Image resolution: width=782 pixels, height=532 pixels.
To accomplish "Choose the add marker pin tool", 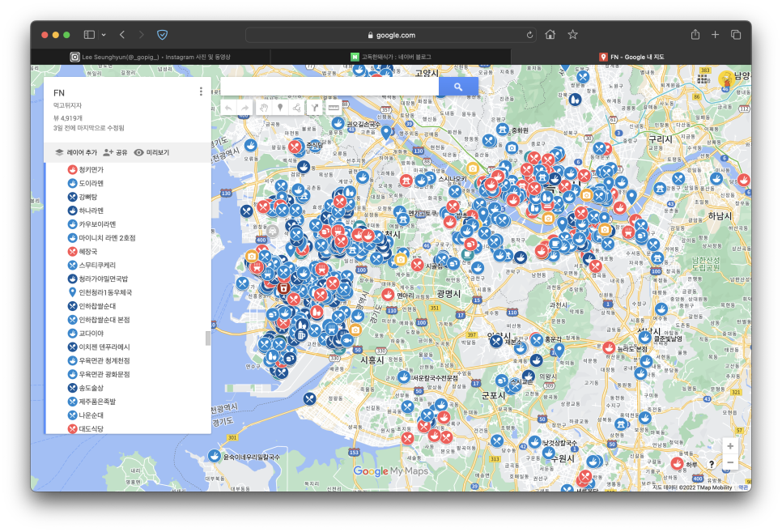I will pyautogui.click(x=280, y=108).
